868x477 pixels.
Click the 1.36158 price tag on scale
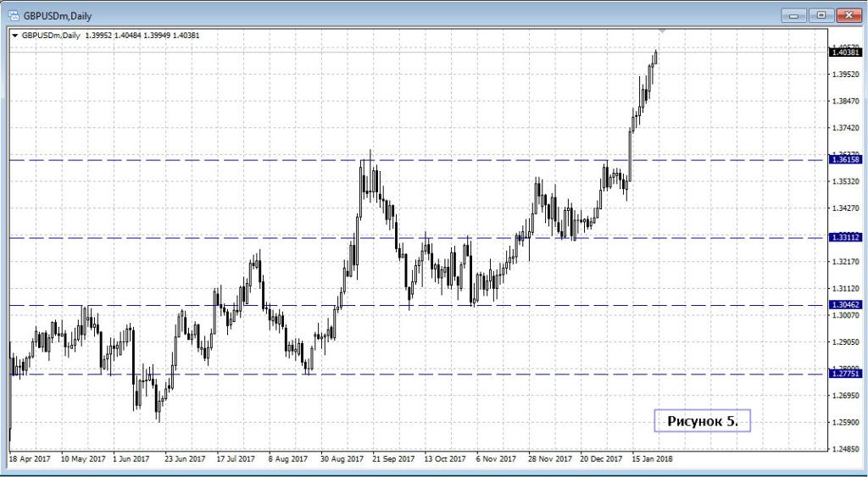point(846,160)
